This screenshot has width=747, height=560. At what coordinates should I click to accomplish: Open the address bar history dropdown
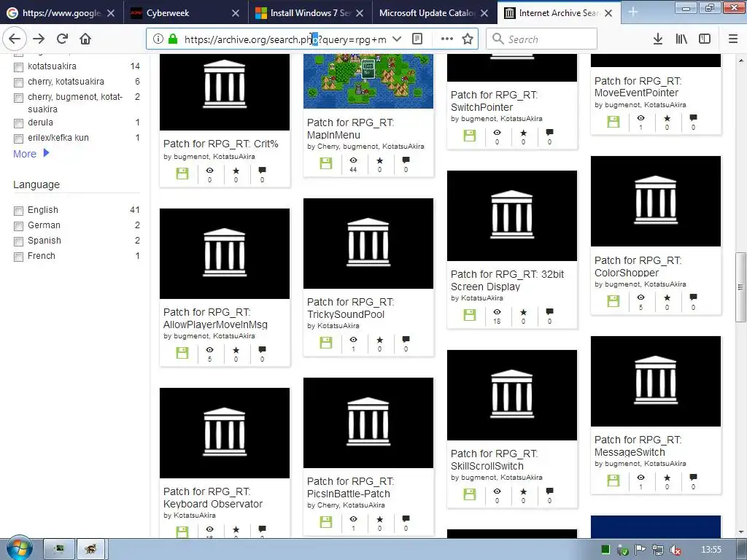coord(396,39)
